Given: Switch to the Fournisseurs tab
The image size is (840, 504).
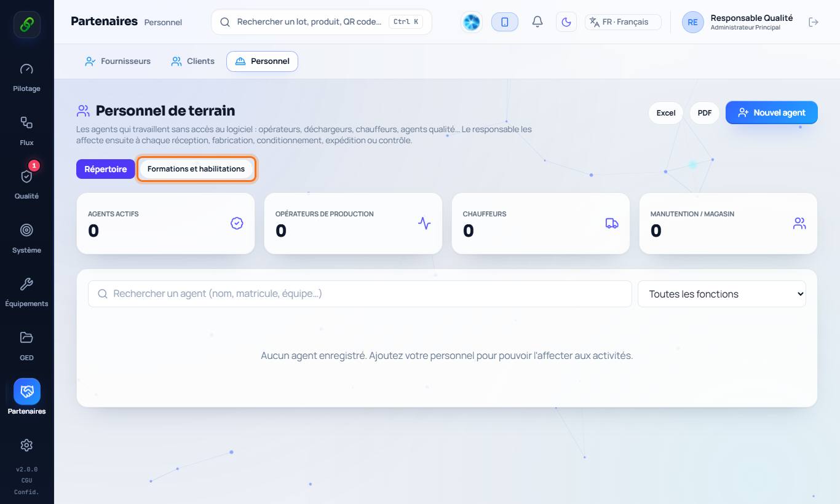Looking at the screenshot, I should coord(118,61).
